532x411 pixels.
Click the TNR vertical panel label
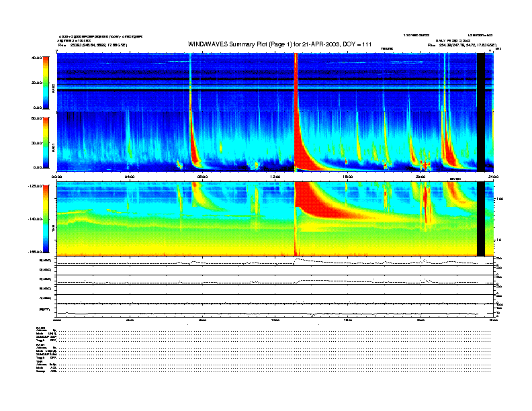[x=53, y=230]
